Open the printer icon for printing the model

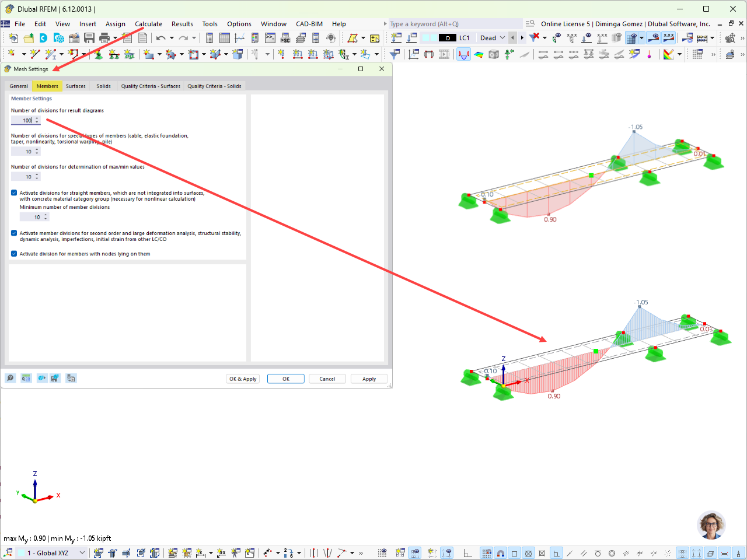click(104, 37)
